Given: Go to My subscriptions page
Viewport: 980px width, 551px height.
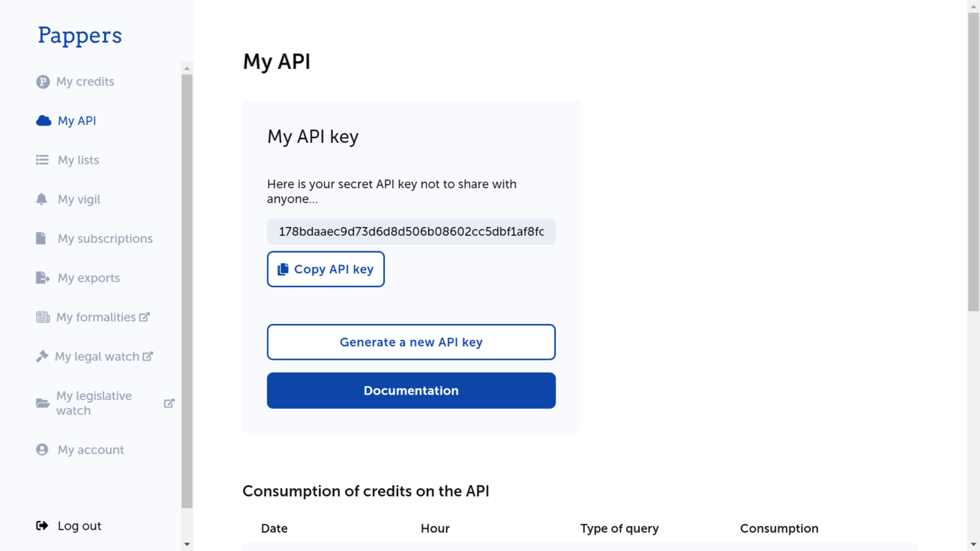Looking at the screenshot, I should click(105, 239).
